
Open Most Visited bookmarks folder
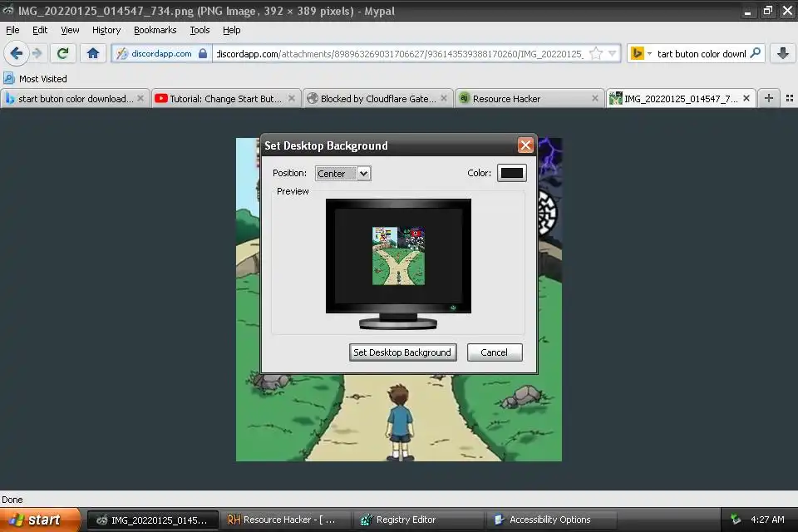[x=42, y=79]
